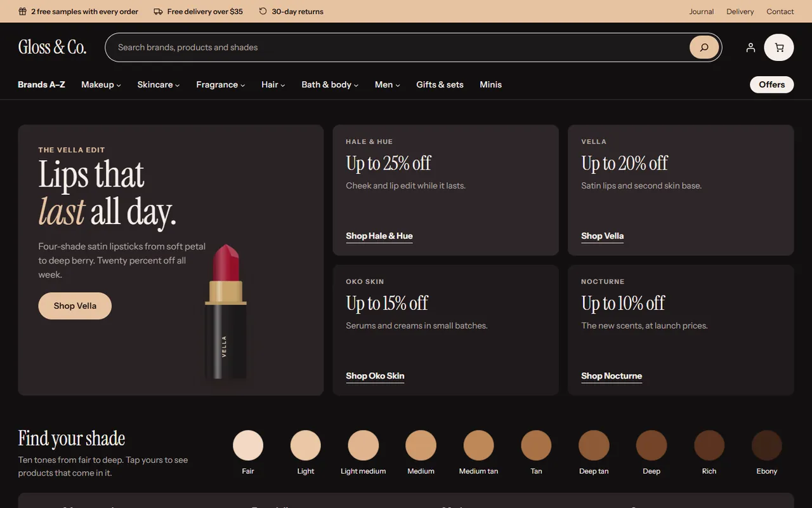The image size is (812, 508).
Task: Choose the Light medium shade swatch
Action: 363,445
